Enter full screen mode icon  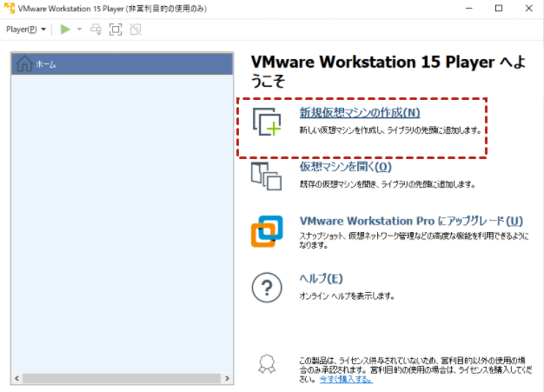click(x=116, y=30)
